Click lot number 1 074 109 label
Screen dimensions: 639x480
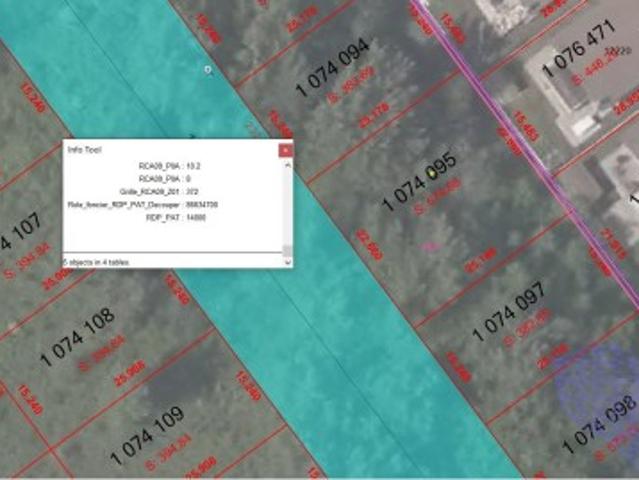coord(148,435)
